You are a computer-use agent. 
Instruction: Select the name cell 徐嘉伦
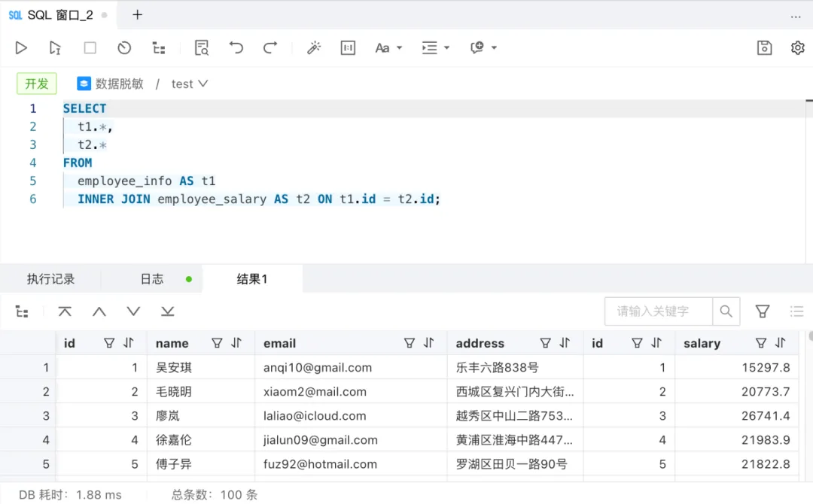point(201,440)
